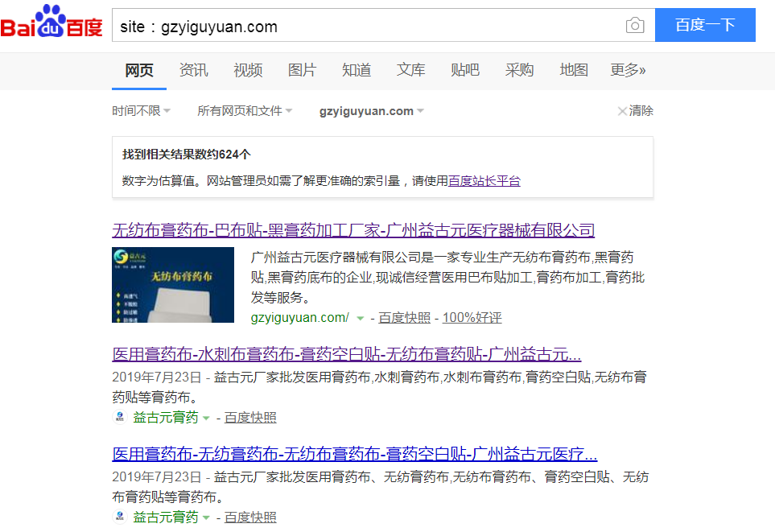Screen dimensions: 775x532
Task: Go to the 文库 tab
Action: coord(410,70)
